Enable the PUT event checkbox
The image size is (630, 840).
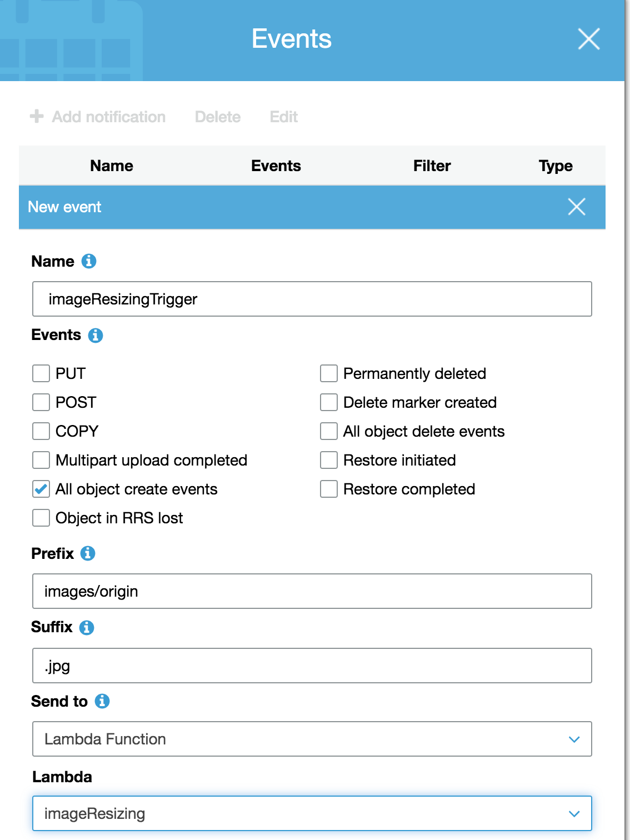point(41,373)
